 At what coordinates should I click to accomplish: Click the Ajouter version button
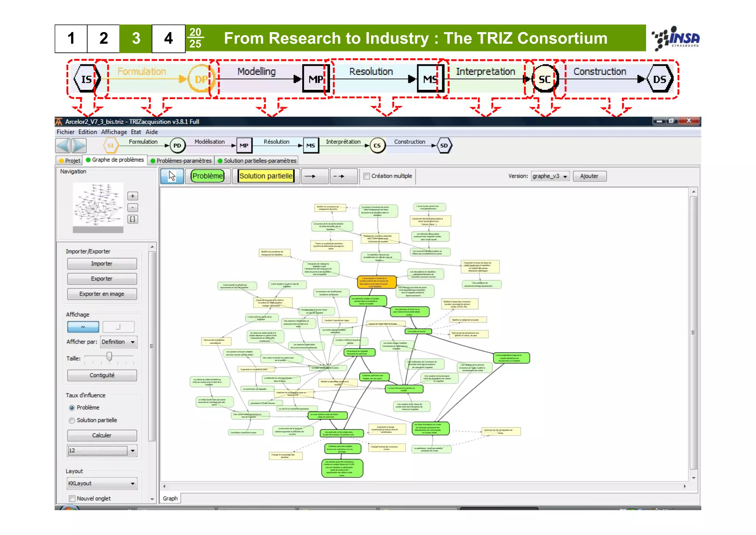pos(590,176)
